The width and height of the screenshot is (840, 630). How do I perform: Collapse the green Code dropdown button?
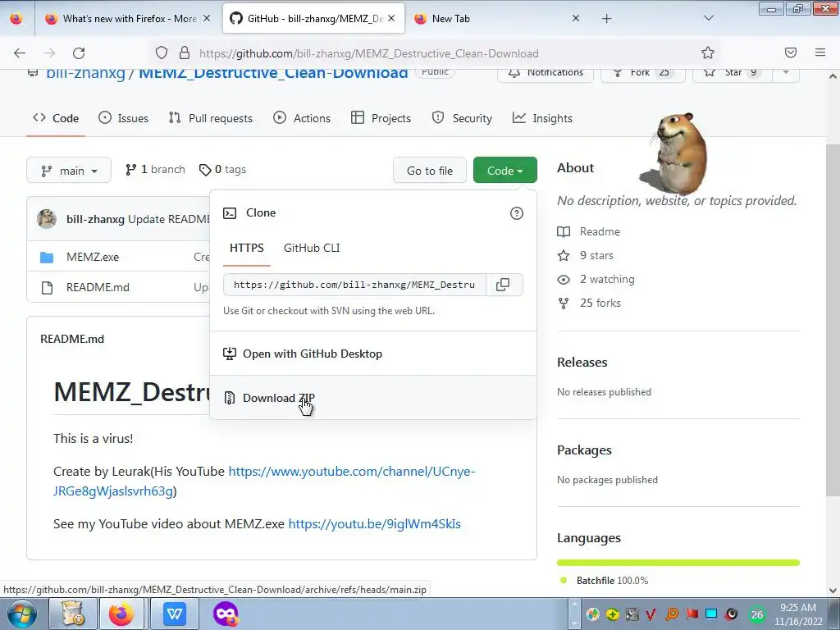pyautogui.click(x=505, y=171)
